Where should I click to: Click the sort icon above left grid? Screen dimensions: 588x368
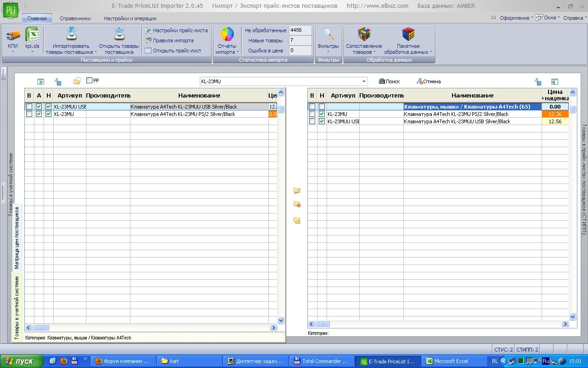pyautogui.click(x=58, y=82)
